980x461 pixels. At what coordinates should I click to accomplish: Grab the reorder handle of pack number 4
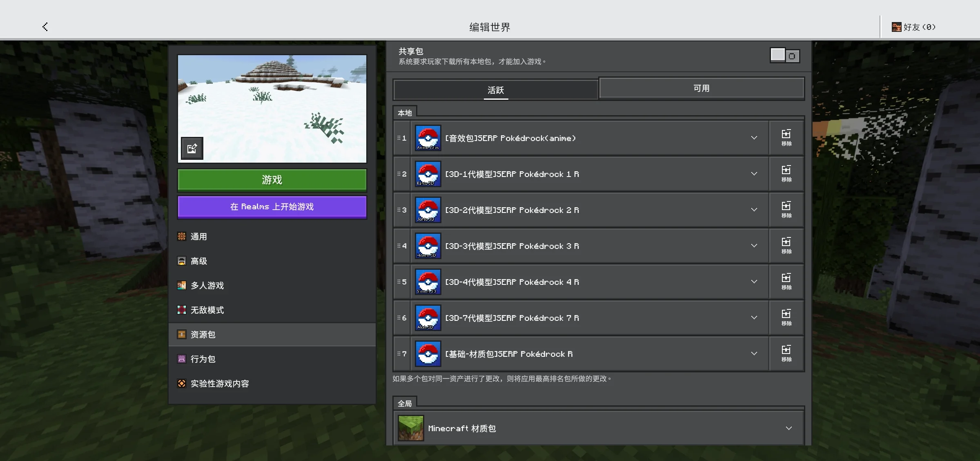[x=399, y=246]
